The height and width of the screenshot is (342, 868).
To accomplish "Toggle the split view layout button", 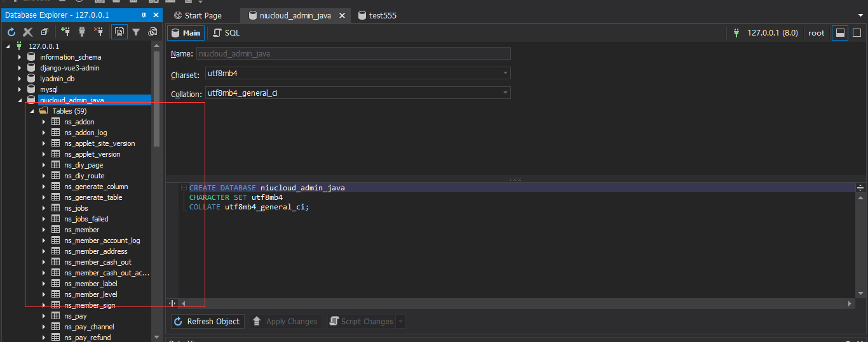I will 840,33.
